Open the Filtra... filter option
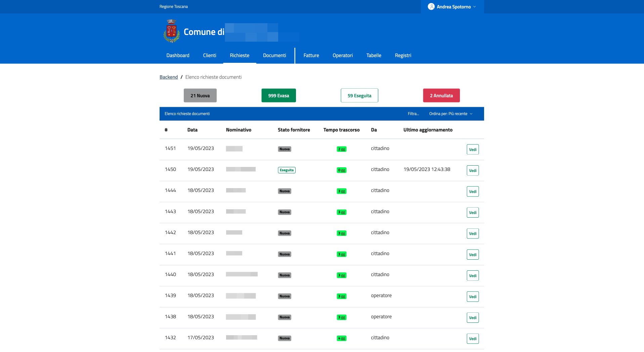644x352 pixels. (x=413, y=114)
